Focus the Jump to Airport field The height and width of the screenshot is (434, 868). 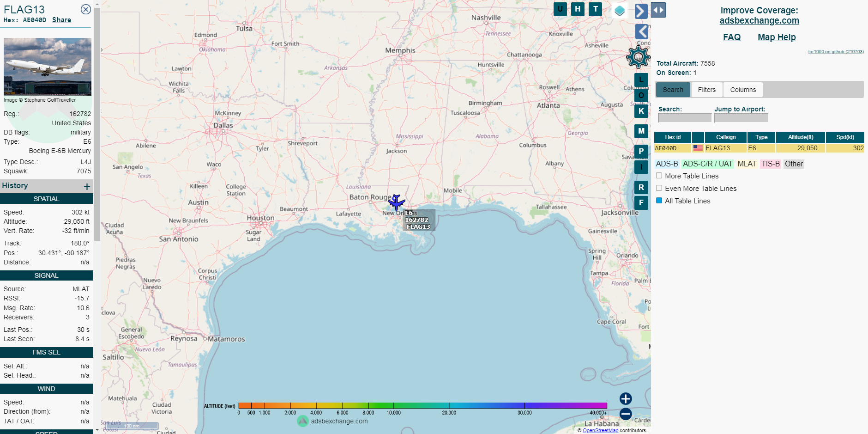(x=741, y=118)
